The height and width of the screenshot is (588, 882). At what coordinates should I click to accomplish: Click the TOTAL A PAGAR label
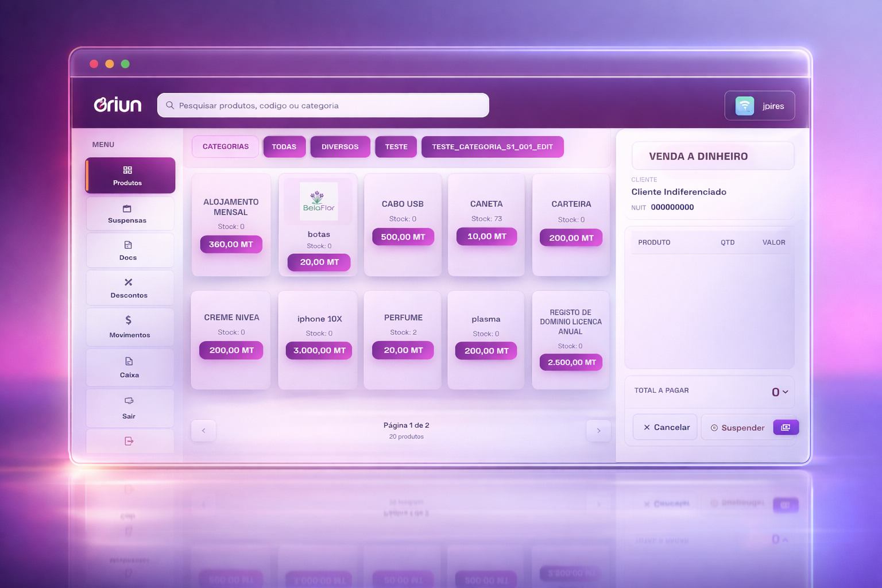coord(661,390)
